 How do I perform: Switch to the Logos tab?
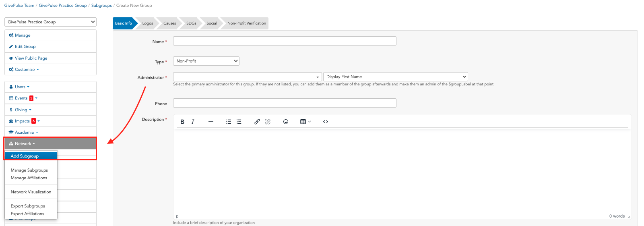(148, 23)
